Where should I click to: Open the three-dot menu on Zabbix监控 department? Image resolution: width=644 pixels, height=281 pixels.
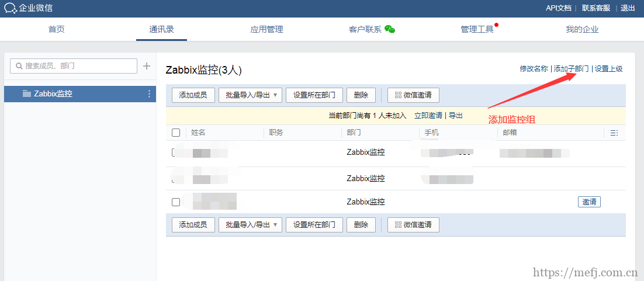pyautogui.click(x=149, y=94)
